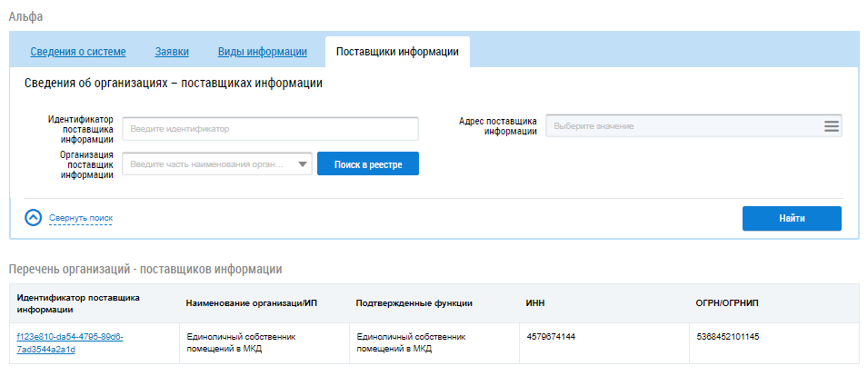Open supplier identifier link f123e810
The image size is (868, 376).
69,342
